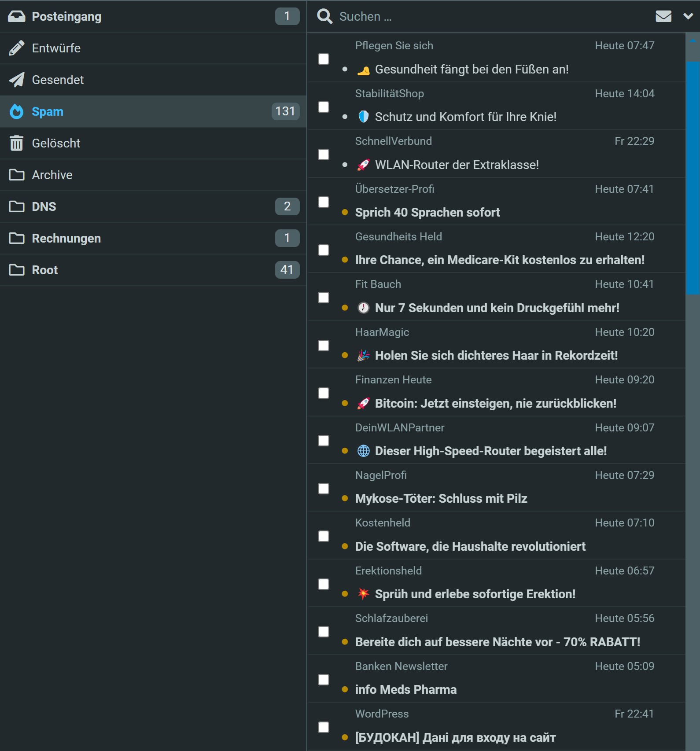700x751 pixels.
Task: Click the Gelöscht trash can icon
Action: [17, 143]
